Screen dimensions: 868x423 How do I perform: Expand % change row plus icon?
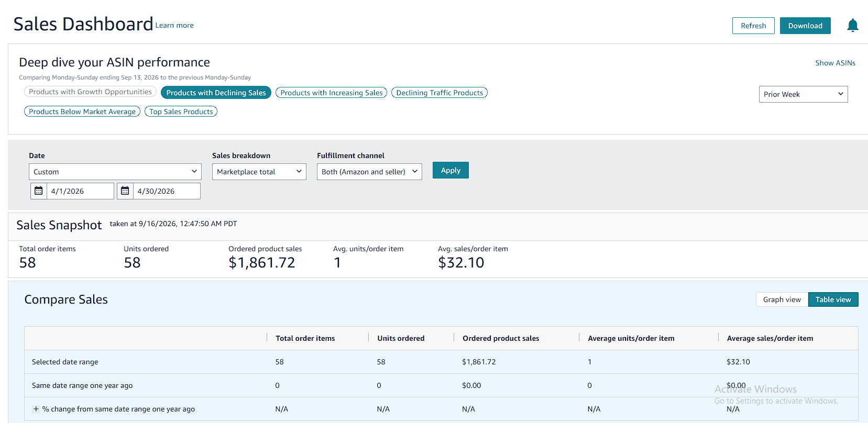tap(36, 409)
